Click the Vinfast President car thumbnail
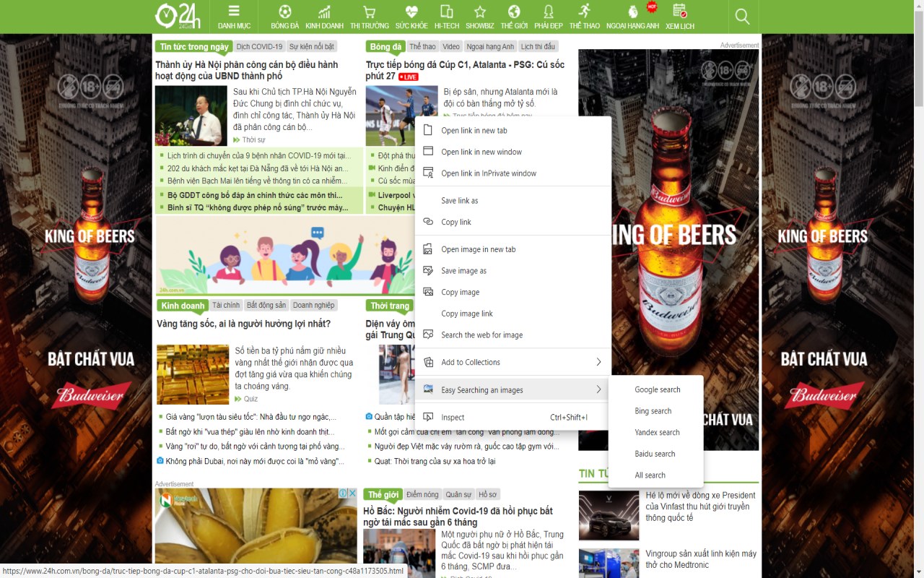Screen dimensions: 924x578 pos(609,516)
